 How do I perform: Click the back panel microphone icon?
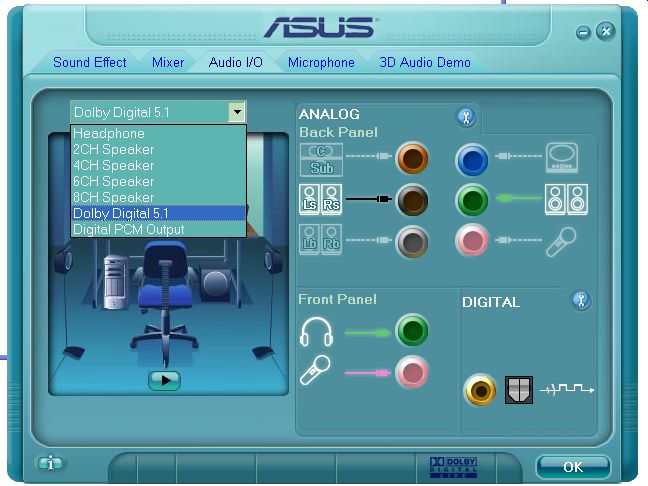[561, 242]
